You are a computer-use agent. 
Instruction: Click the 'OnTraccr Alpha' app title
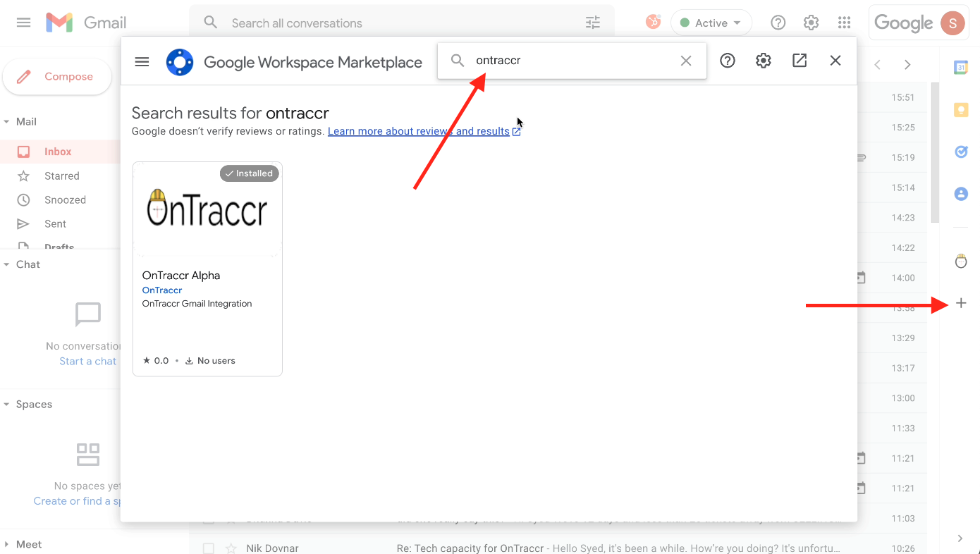181,276
